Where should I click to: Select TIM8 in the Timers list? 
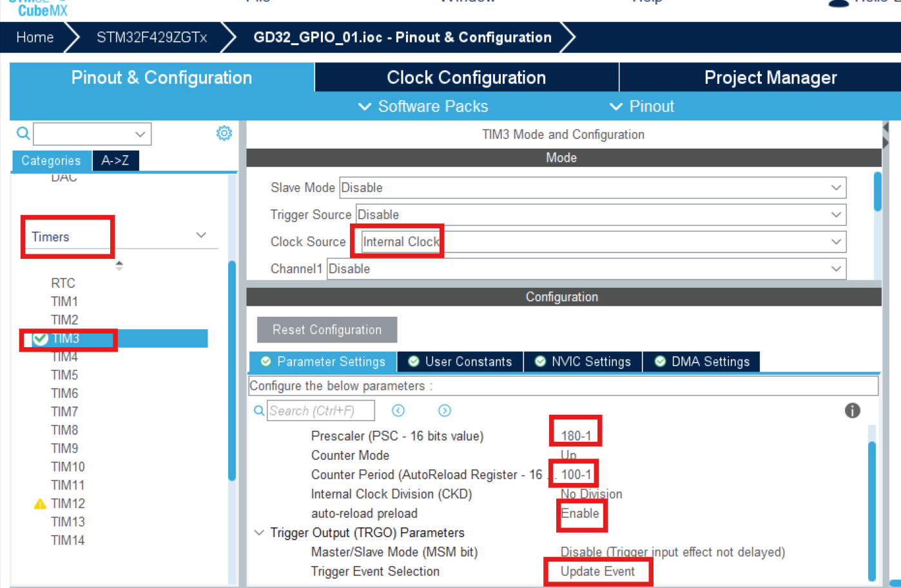click(x=64, y=430)
